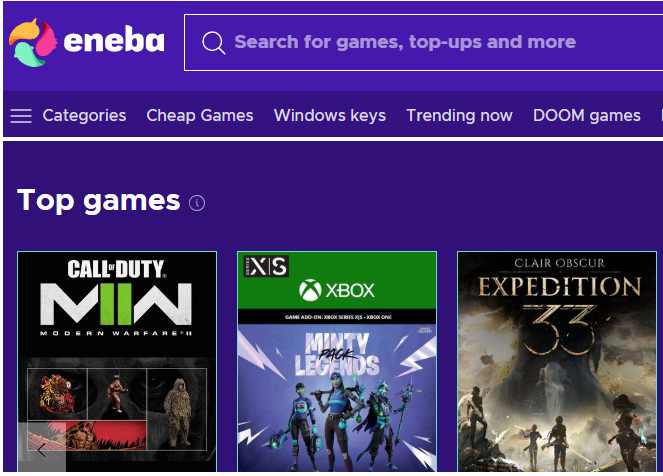Click the Xbox logo on the Minty Legends card

(x=336, y=290)
